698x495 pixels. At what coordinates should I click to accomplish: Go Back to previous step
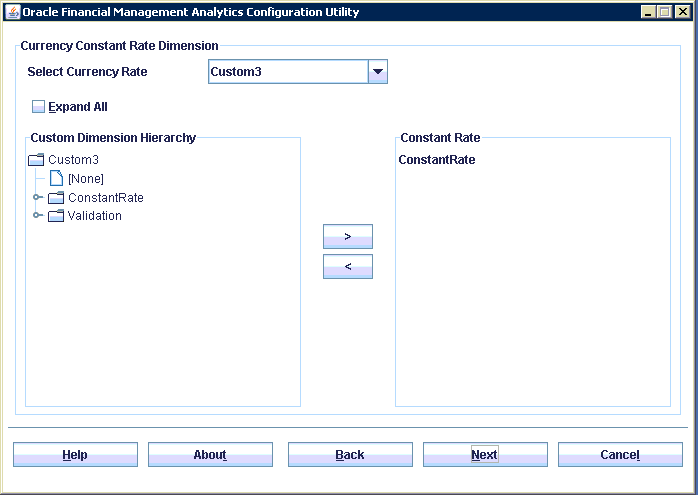point(350,454)
